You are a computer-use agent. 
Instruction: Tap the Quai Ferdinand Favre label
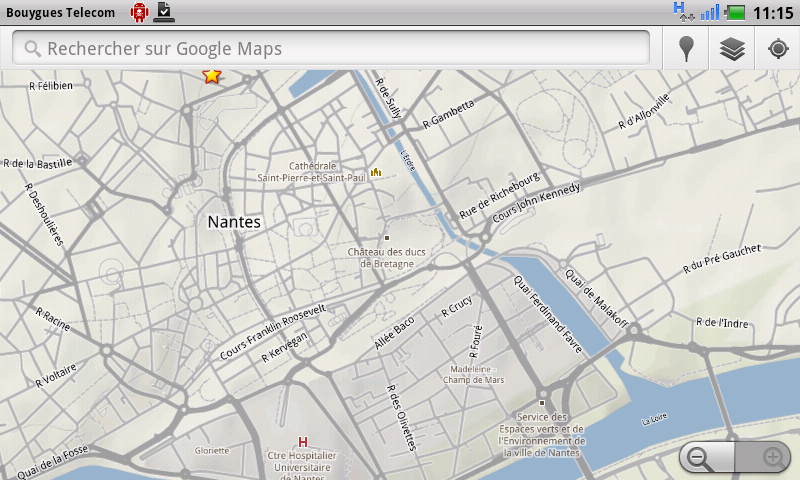click(547, 314)
